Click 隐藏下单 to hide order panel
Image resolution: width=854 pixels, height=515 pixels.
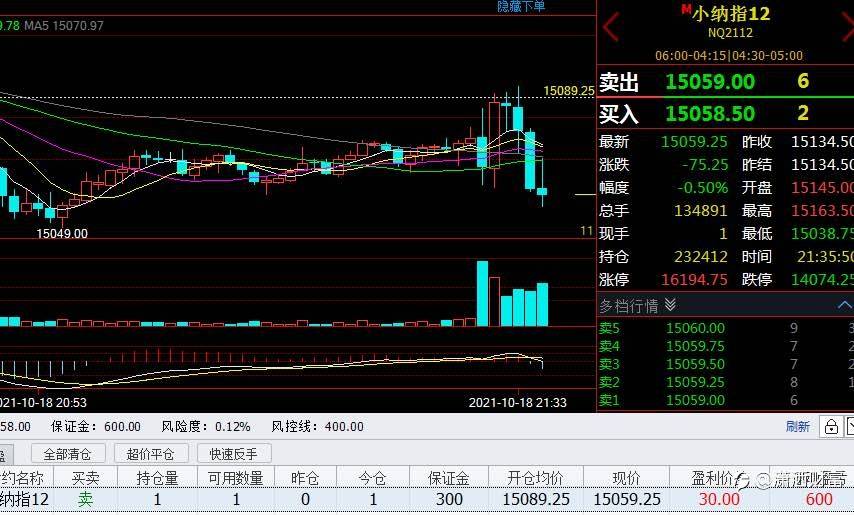click(521, 7)
